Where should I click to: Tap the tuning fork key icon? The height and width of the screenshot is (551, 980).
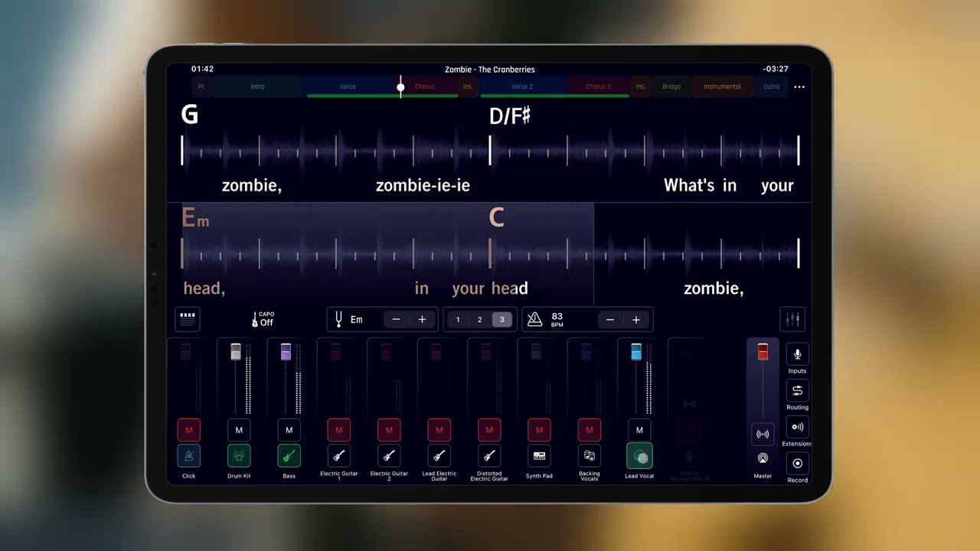pos(338,319)
